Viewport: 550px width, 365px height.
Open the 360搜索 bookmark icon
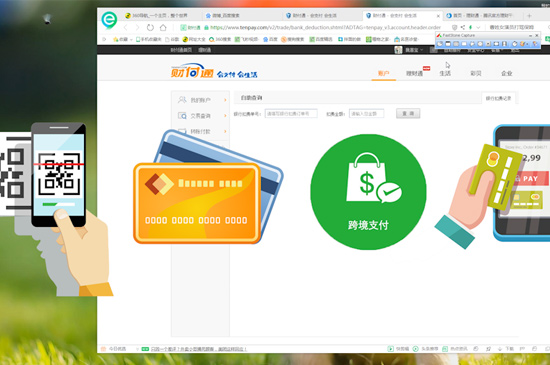[211, 39]
